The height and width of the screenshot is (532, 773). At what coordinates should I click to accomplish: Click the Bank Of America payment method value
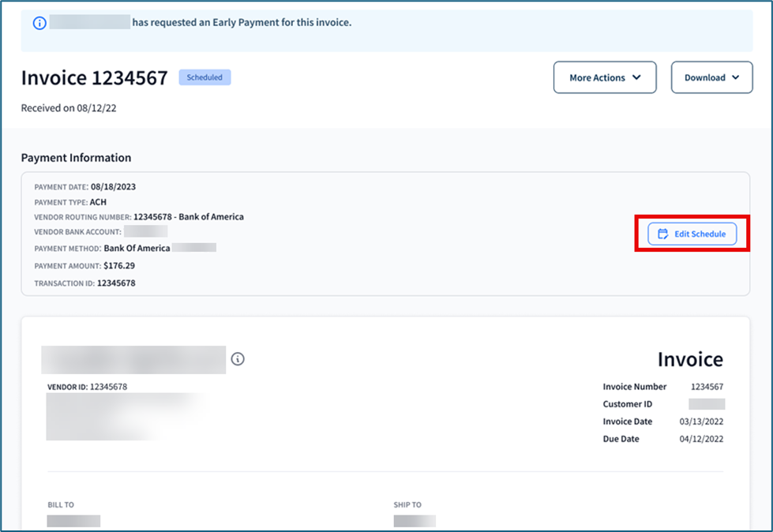click(137, 249)
